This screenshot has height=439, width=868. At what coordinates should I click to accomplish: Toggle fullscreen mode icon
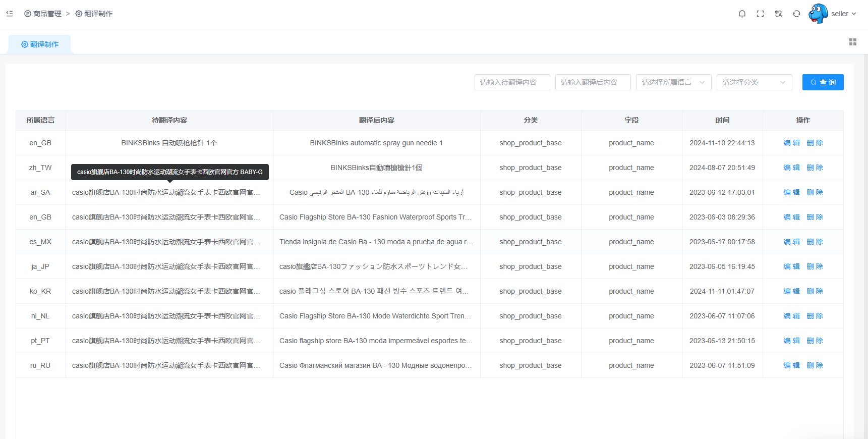760,14
